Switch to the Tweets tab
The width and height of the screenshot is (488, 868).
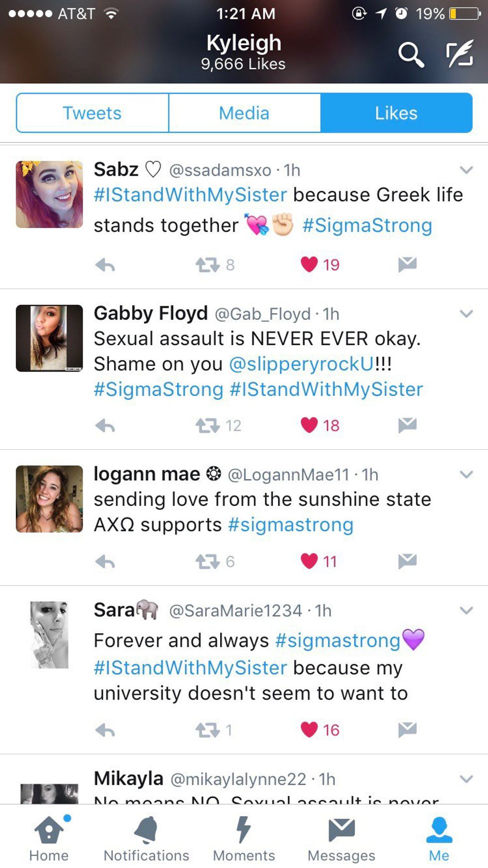93,113
